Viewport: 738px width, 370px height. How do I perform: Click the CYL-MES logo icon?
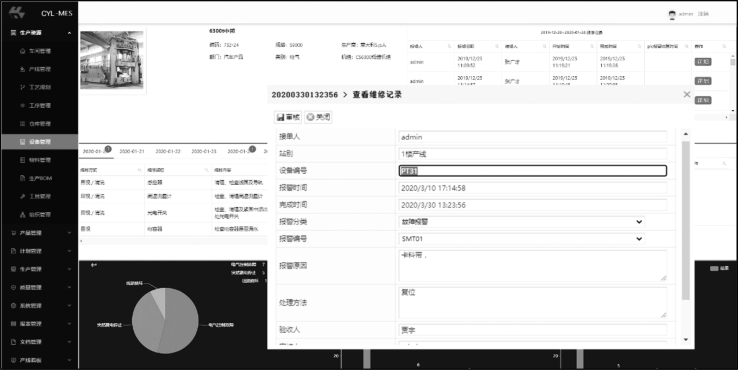17,13
